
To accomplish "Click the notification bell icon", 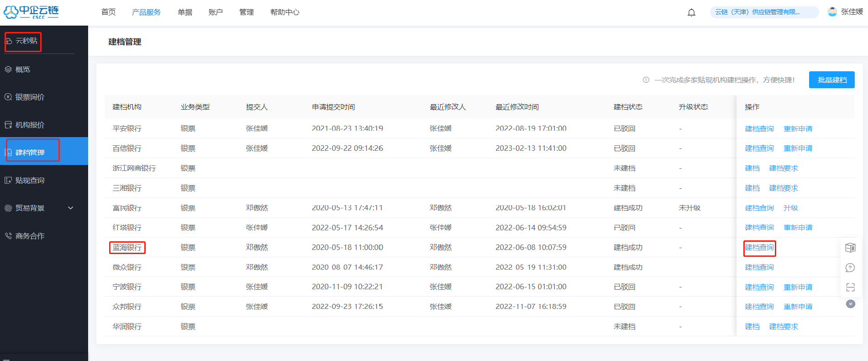I will coord(691,12).
